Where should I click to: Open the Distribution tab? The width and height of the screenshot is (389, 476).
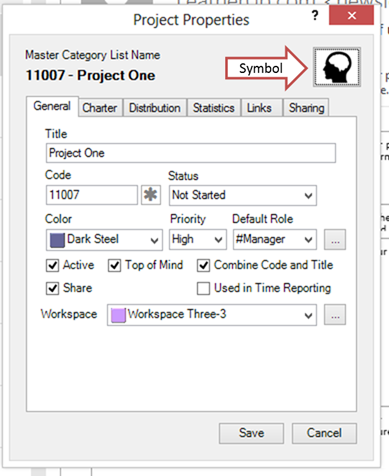(x=155, y=108)
